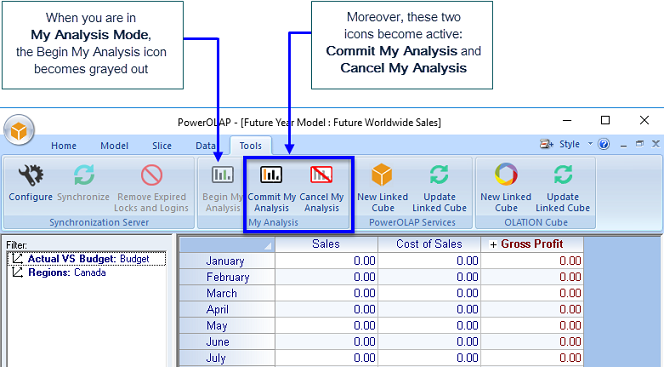
Task: Select the Tools ribbon tab
Action: tap(250, 146)
